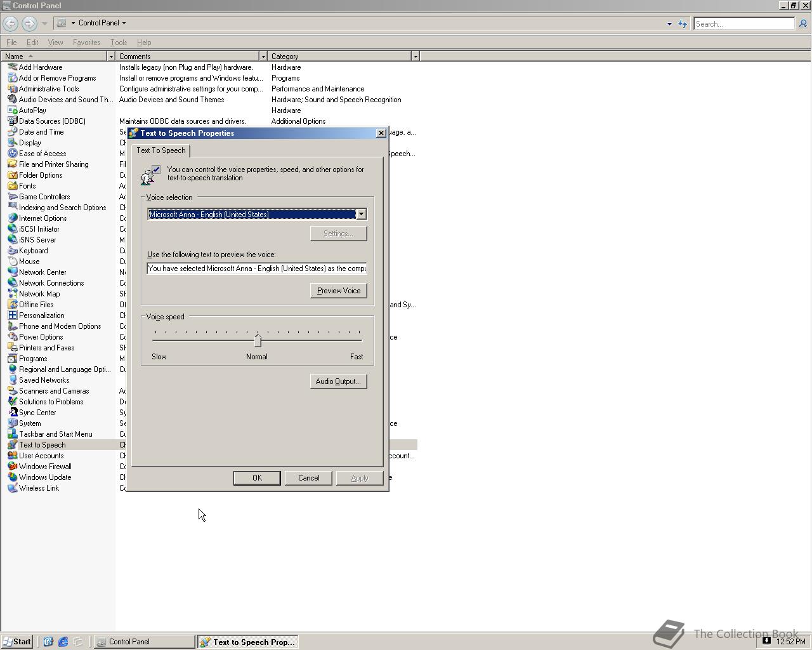Click the AutoPlay icon
Viewport: 812px width, 650px height.
tap(12, 110)
